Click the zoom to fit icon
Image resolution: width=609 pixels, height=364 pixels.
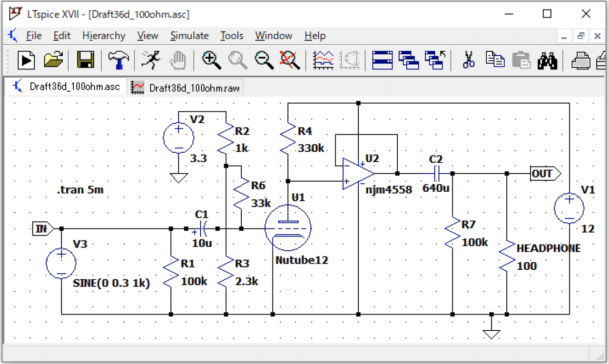point(290,60)
